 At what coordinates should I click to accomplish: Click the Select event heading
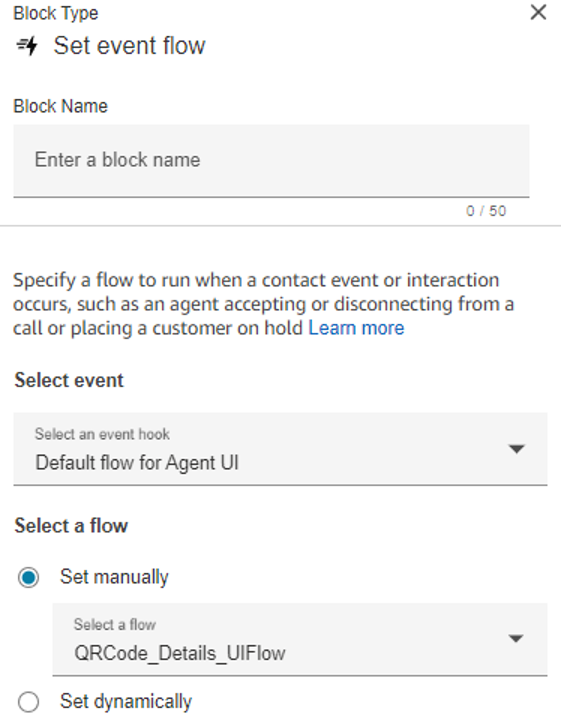(x=69, y=380)
